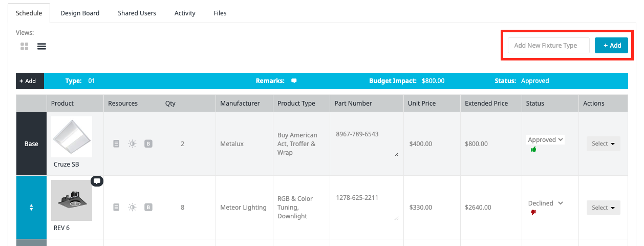Viewport: 644px width, 246px height.
Task: Open the Design Board tab
Action: pyautogui.click(x=80, y=13)
